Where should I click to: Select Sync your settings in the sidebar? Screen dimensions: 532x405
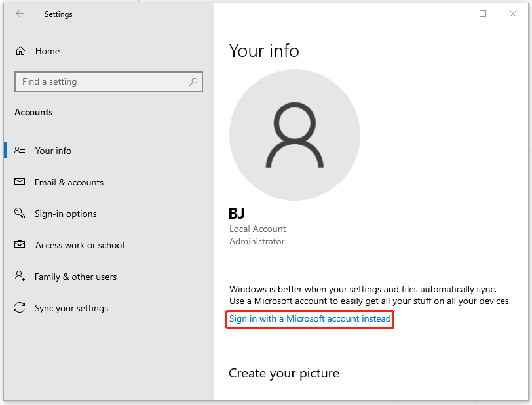71,308
